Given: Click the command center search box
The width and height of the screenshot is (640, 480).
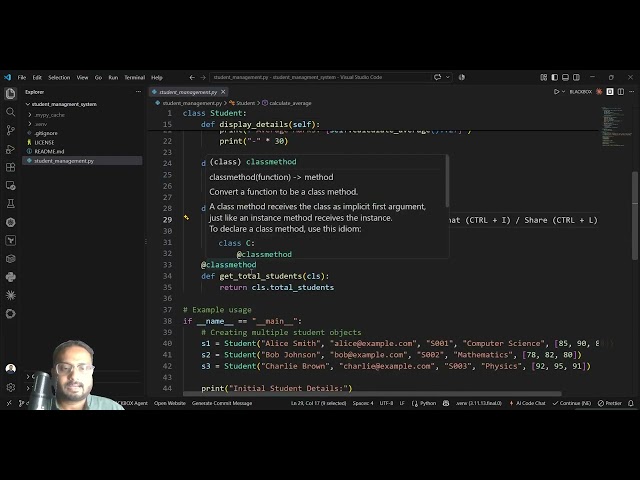Looking at the screenshot, I should point(320,77).
